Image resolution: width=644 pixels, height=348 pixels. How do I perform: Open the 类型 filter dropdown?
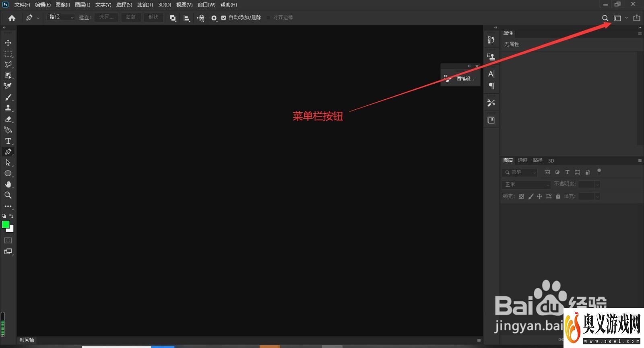point(520,172)
